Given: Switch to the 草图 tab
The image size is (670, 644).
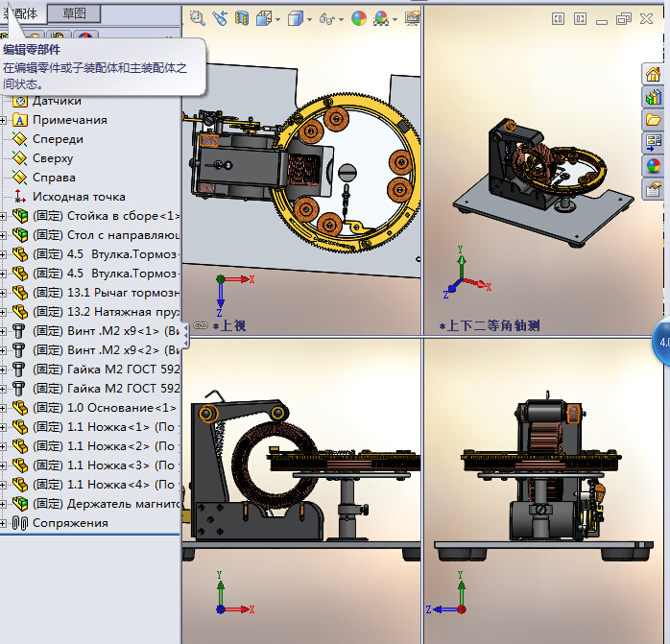Looking at the screenshot, I should [74, 13].
